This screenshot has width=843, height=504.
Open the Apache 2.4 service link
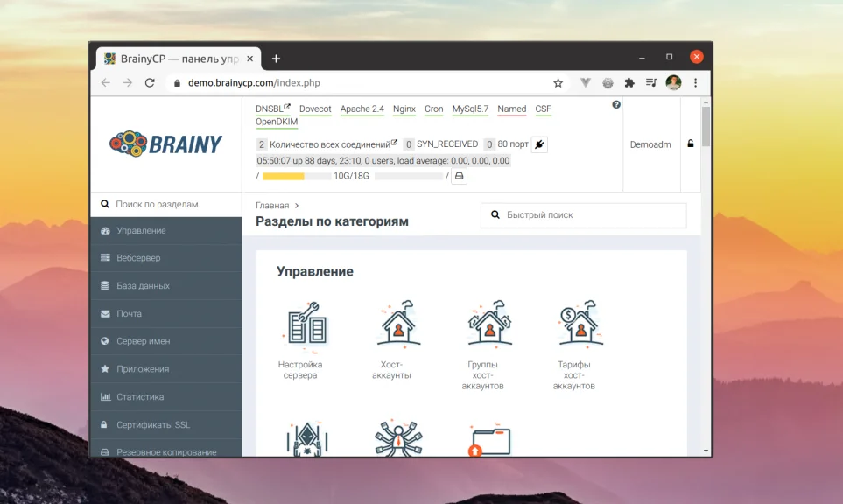tap(362, 108)
